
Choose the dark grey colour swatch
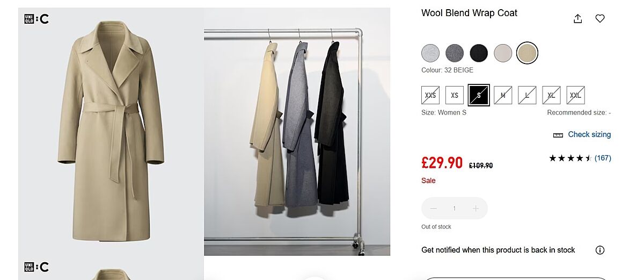tap(455, 53)
